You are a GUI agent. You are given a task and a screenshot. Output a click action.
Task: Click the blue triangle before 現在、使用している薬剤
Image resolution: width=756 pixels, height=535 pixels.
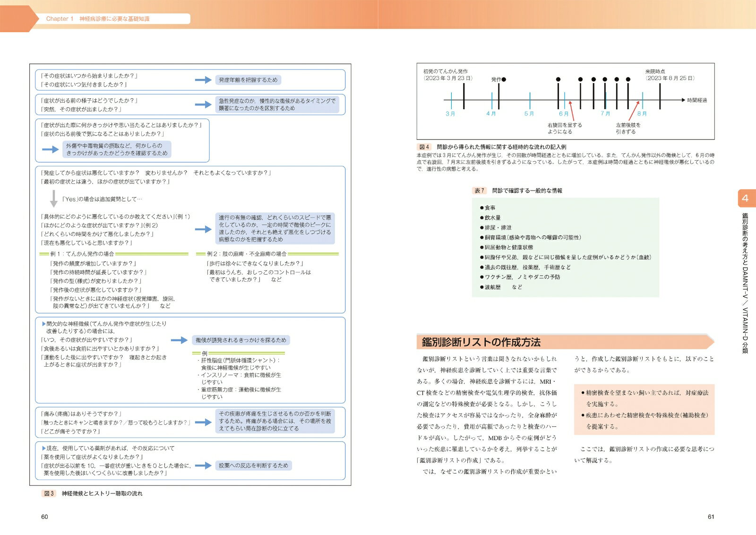coord(44,449)
